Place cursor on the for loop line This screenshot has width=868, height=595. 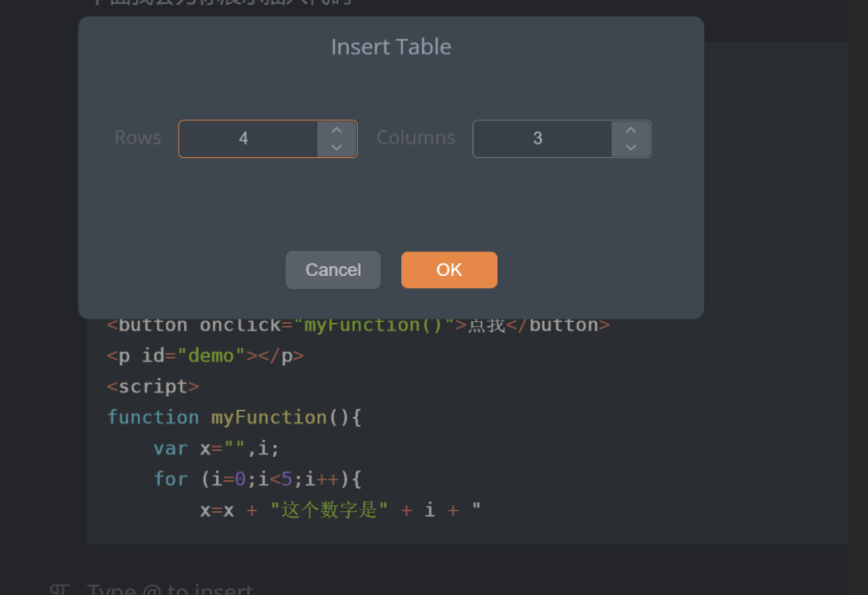coord(257,479)
